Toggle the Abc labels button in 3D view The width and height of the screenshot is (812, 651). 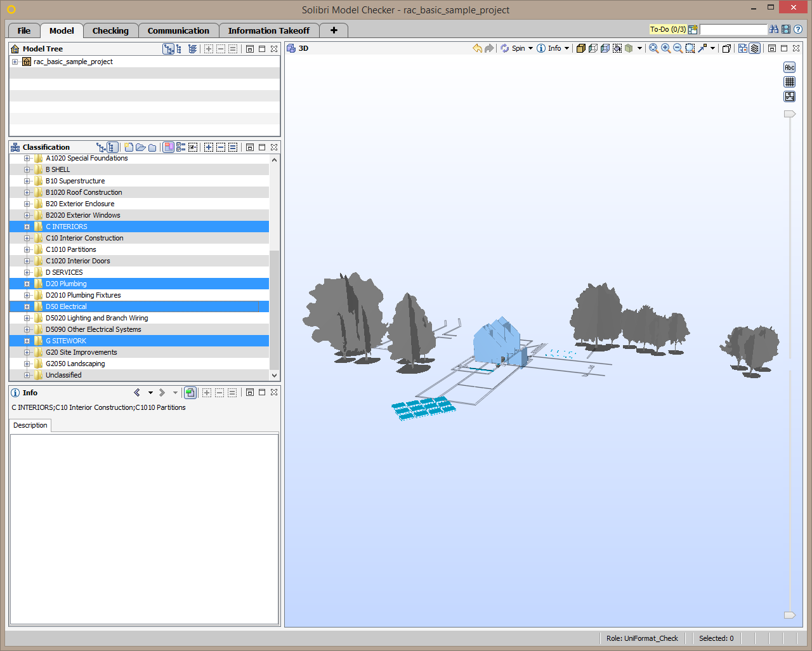(x=789, y=67)
